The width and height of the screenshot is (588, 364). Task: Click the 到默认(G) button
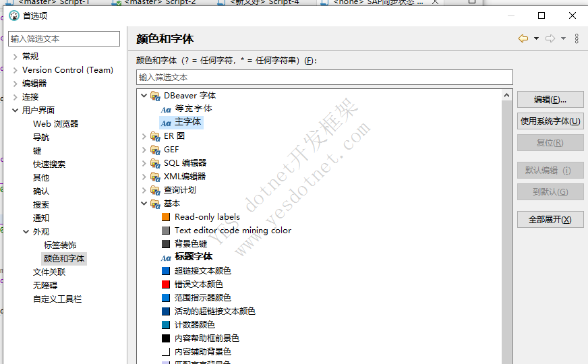tap(550, 192)
